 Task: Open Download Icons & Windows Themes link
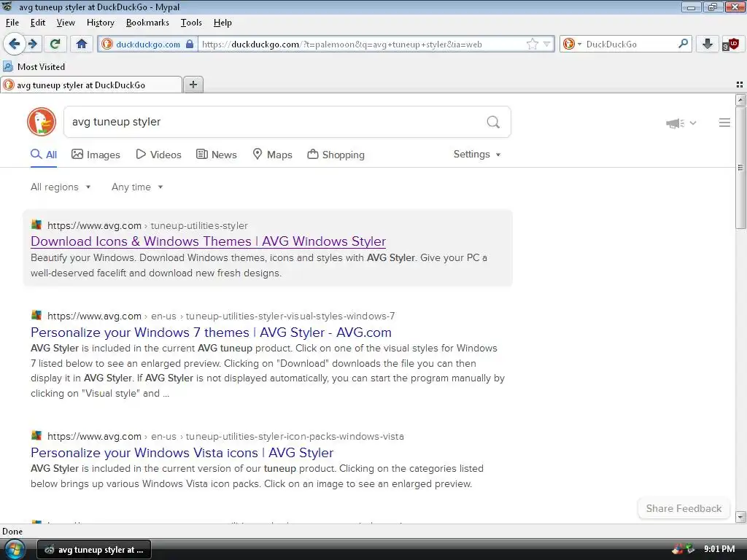208,241
